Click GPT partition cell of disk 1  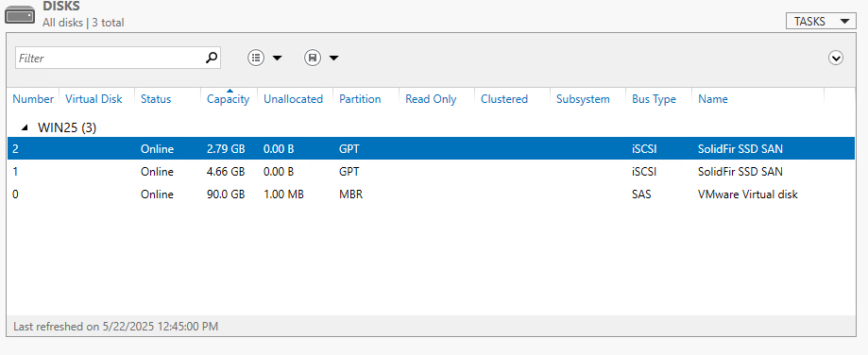[x=349, y=172]
